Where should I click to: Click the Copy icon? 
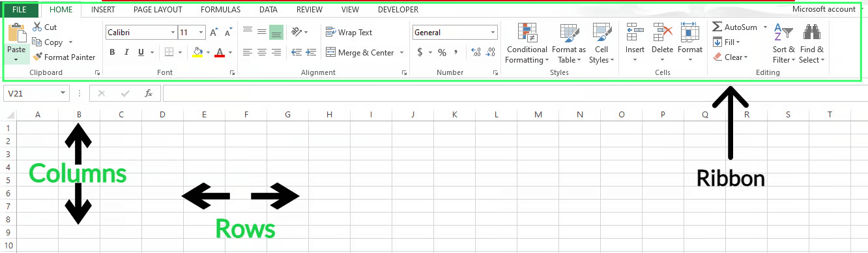tap(37, 42)
